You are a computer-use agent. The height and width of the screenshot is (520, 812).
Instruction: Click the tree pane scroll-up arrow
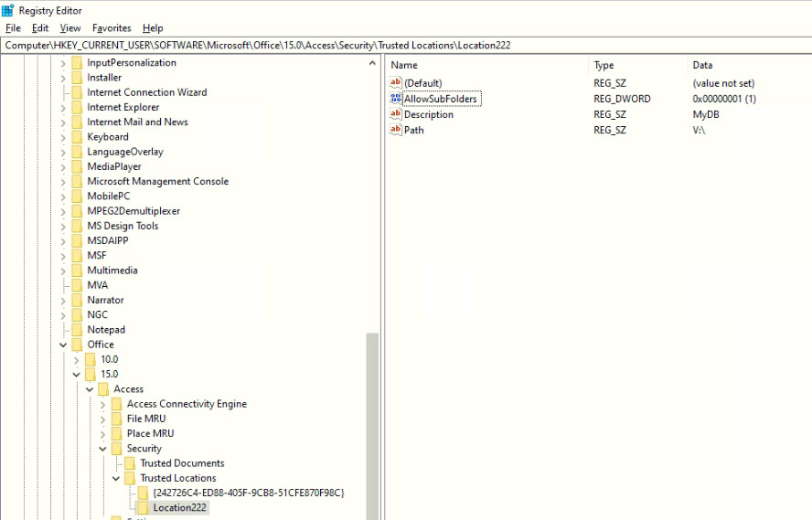(372, 63)
